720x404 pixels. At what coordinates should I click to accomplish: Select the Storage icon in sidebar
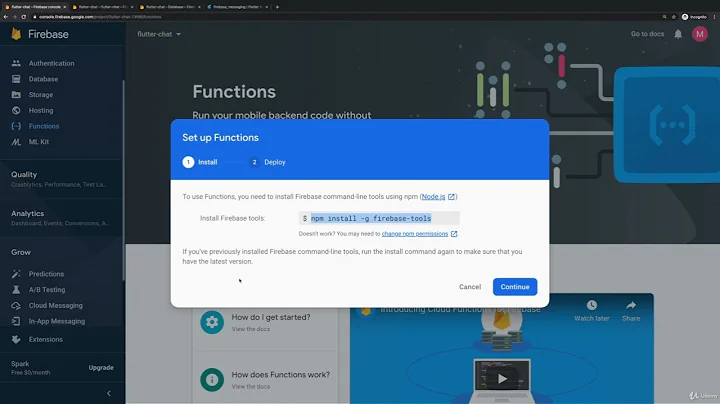16,95
